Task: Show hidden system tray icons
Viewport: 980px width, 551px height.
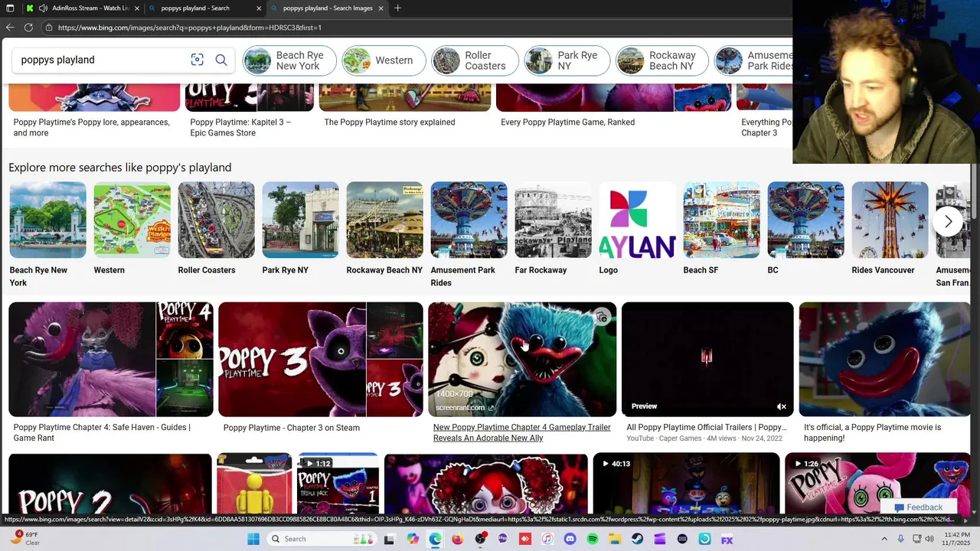Action: click(884, 539)
